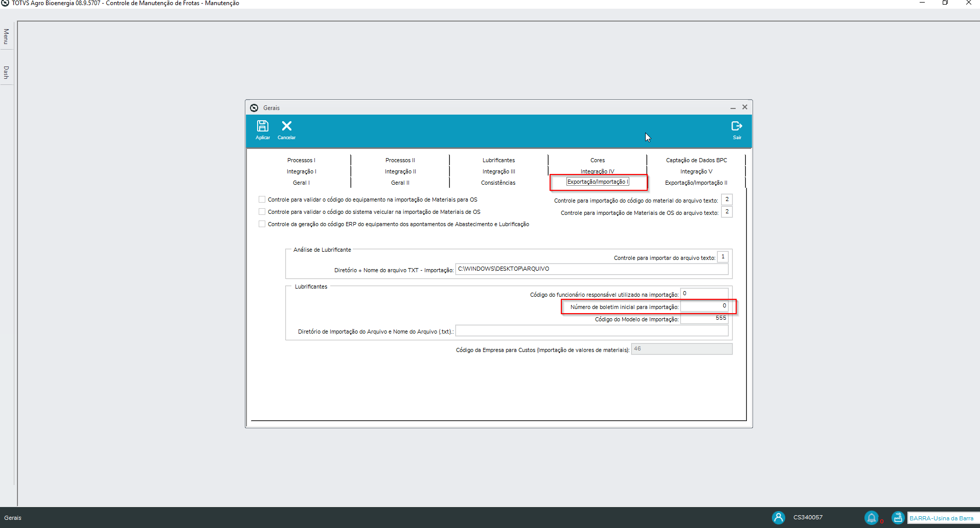This screenshot has height=528, width=980.
Task: Enable vehicle system code validation checkbox
Action: pyautogui.click(x=262, y=212)
